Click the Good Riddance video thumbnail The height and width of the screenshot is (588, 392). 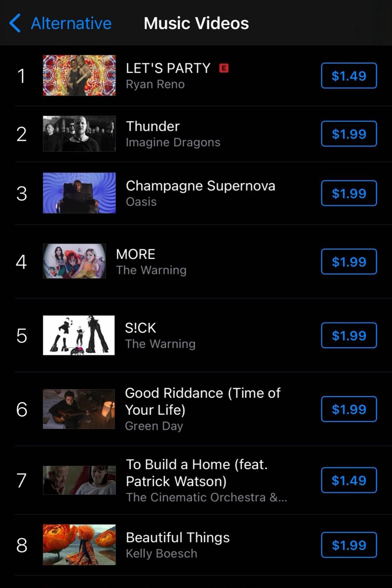(78, 409)
